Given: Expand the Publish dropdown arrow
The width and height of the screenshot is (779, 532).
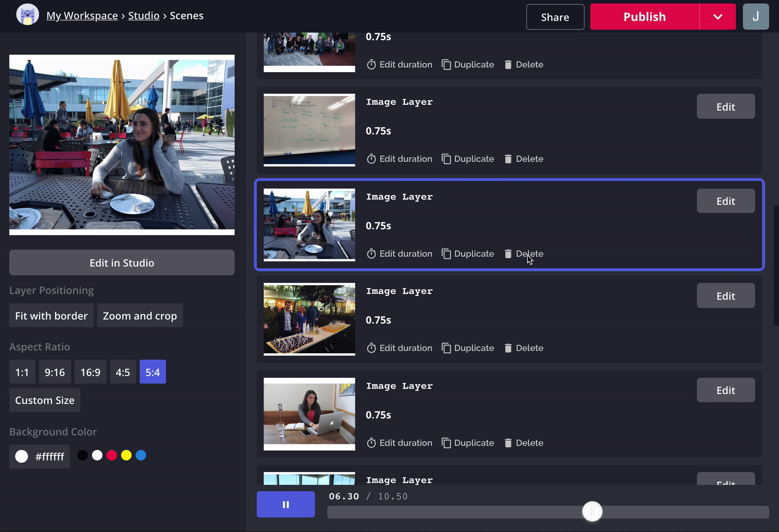Looking at the screenshot, I should click(x=718, y=17).
